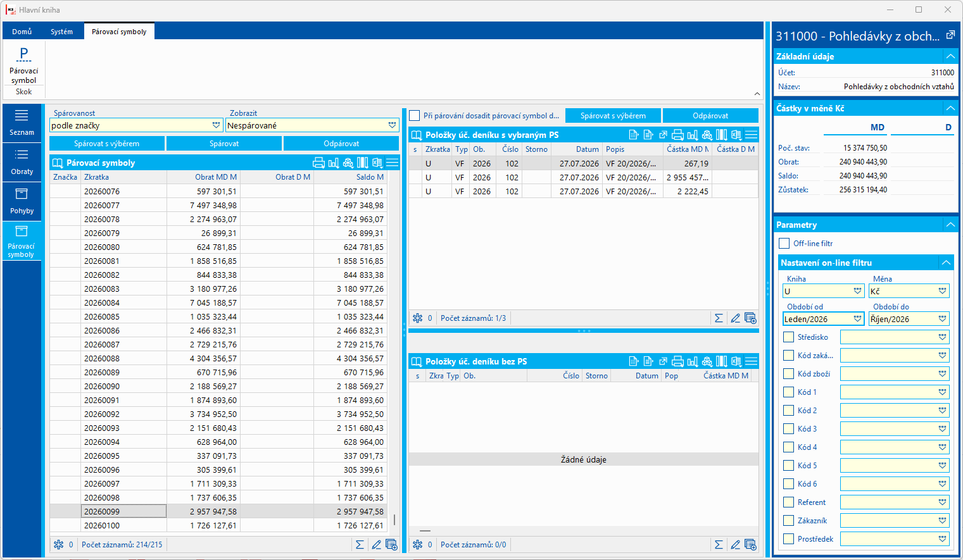Enable 'Při párování dosadit párovací symbol' checkbox

(415, 116)
